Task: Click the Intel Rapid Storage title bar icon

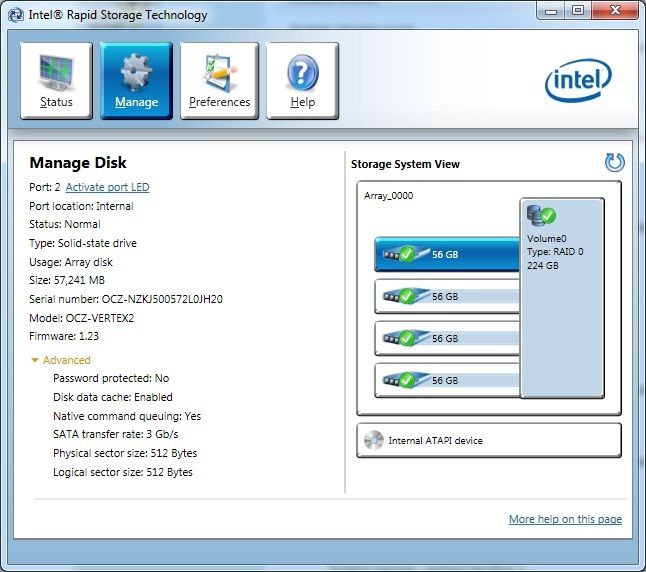Action: click(16, 15)
